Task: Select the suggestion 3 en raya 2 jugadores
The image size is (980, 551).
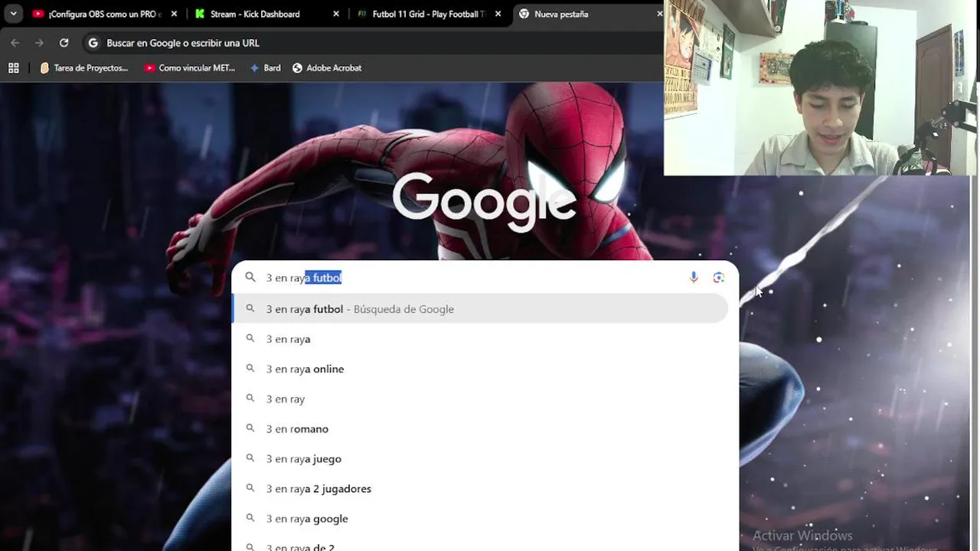Action: click(480, 488)
